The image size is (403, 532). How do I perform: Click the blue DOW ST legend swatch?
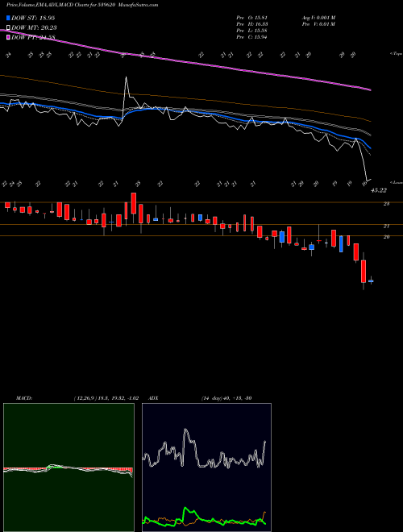(8, 18)
